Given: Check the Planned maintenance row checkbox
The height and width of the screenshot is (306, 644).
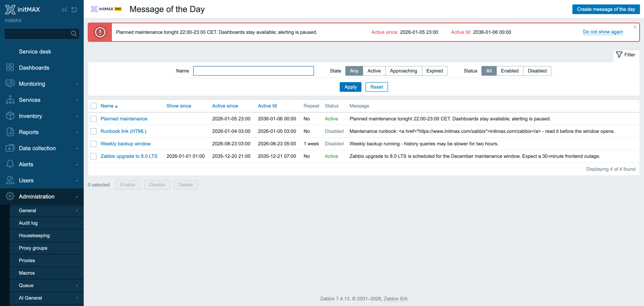Looking at the screenshot, I should click(93, 119).
